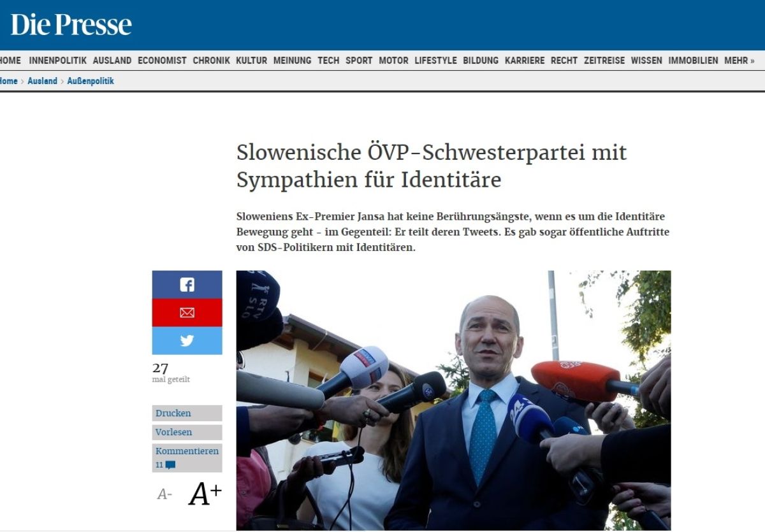765x532 pixels.
Task: Open IMMOBILIEN in navigation bar
Action: [693, 61]
